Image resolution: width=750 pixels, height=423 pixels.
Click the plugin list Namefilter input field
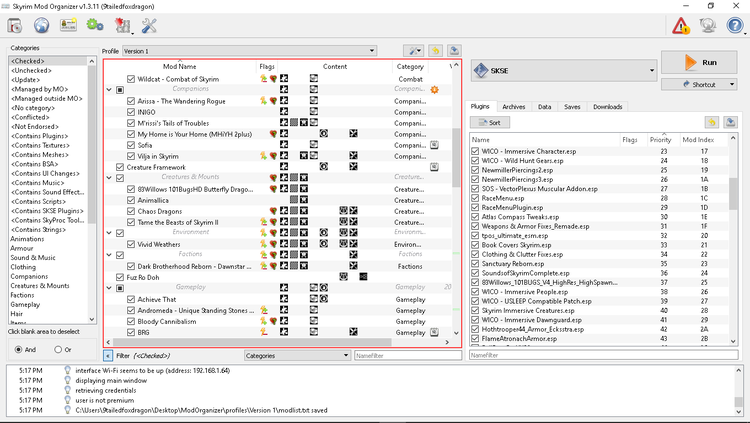(604, 355)
